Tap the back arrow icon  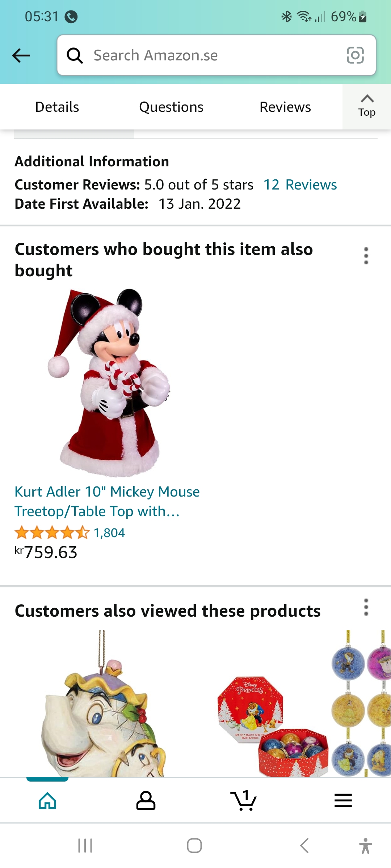coord(21,56)
